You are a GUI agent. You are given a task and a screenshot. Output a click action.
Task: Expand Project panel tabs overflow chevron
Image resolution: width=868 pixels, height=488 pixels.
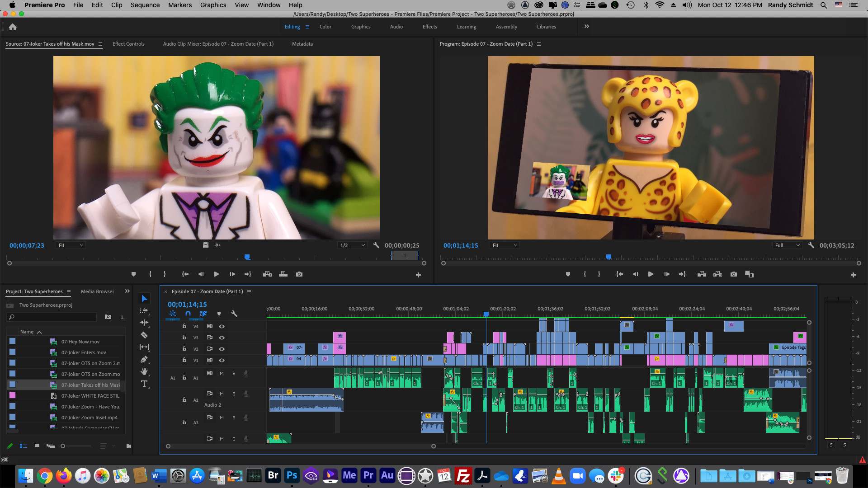click(127, 291)
